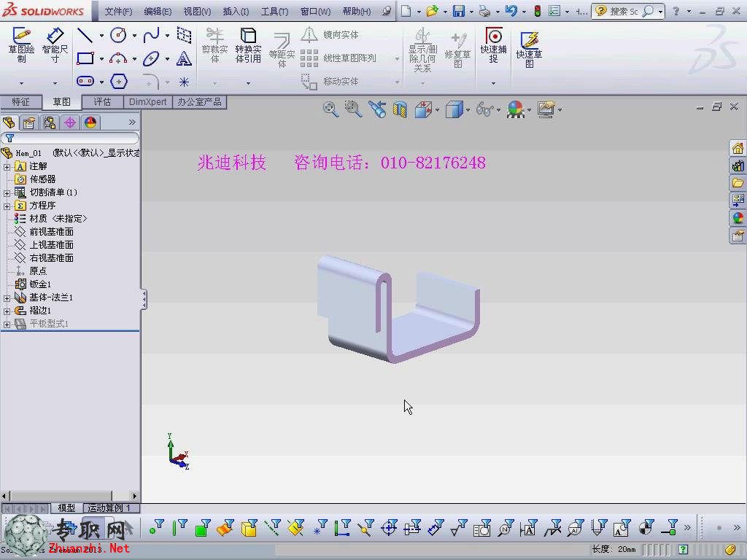The height and width of the screenshot is (560, 747).
Task: Select the Ellipse sketch tool
Action: pyautogui.click(x=151, y=58)
